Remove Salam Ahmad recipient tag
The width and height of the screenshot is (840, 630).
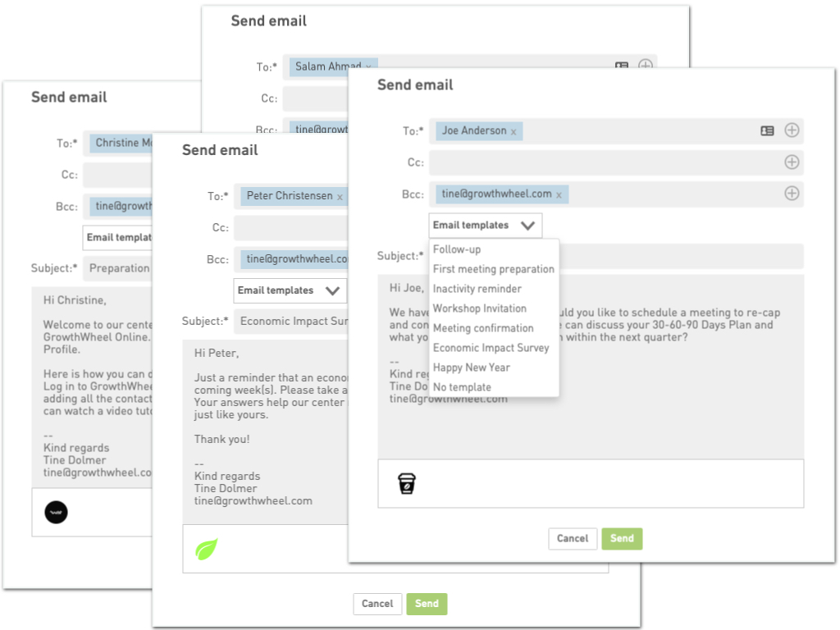pos(368,67)
